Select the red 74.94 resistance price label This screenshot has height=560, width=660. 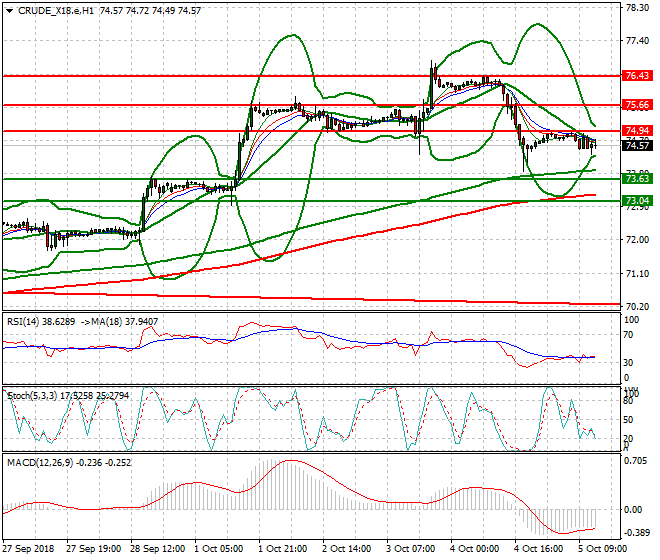tap(638, 131)
